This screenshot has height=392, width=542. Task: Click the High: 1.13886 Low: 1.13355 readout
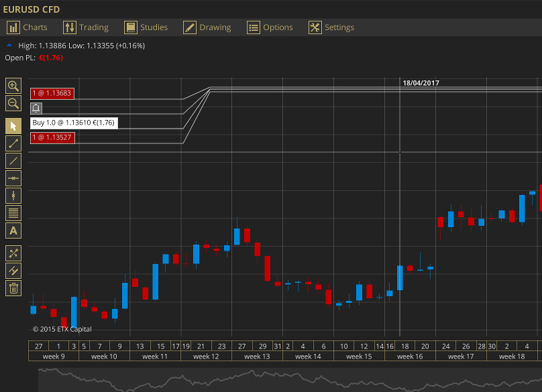point(81,46)
